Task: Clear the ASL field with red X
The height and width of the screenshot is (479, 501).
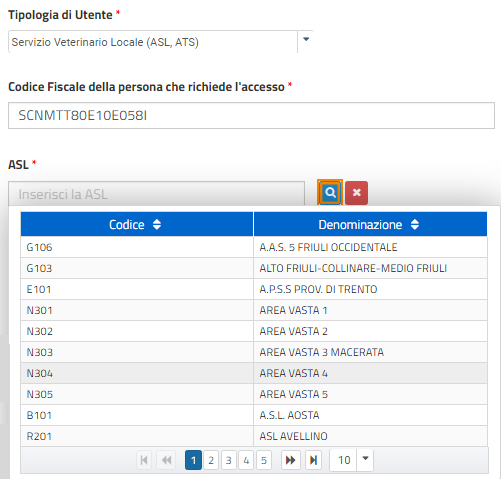Action: pos(356,193)
